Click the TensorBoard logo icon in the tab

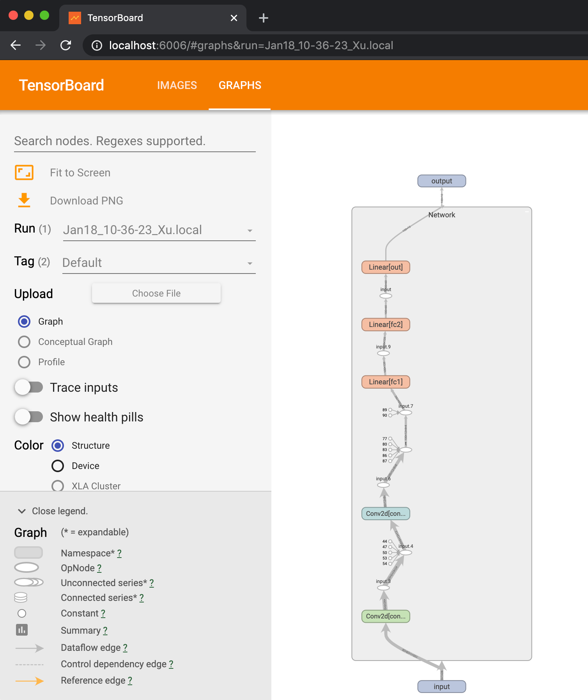tap(75, 18)
